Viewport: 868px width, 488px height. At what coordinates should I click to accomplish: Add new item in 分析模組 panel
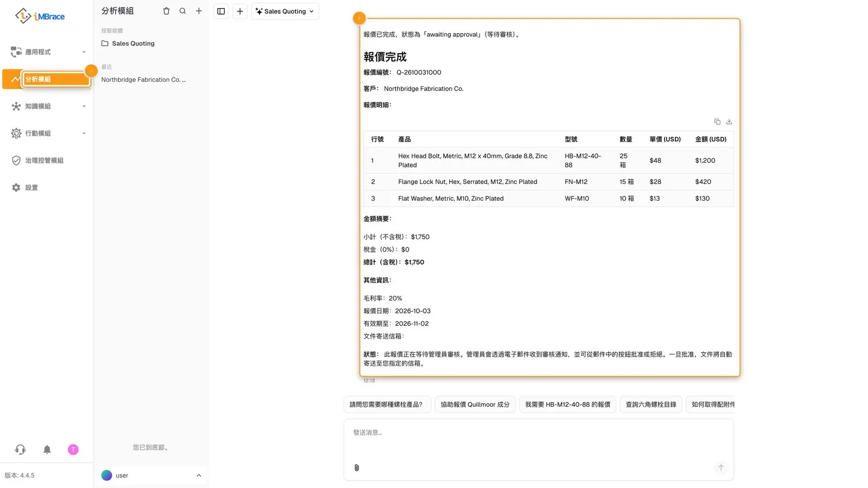(199, 11)
